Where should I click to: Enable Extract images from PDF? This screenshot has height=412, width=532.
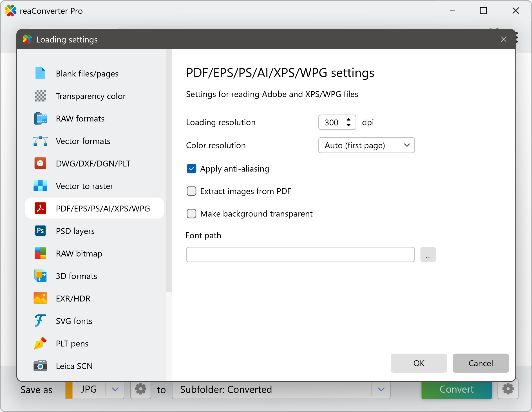pos(191,191)
